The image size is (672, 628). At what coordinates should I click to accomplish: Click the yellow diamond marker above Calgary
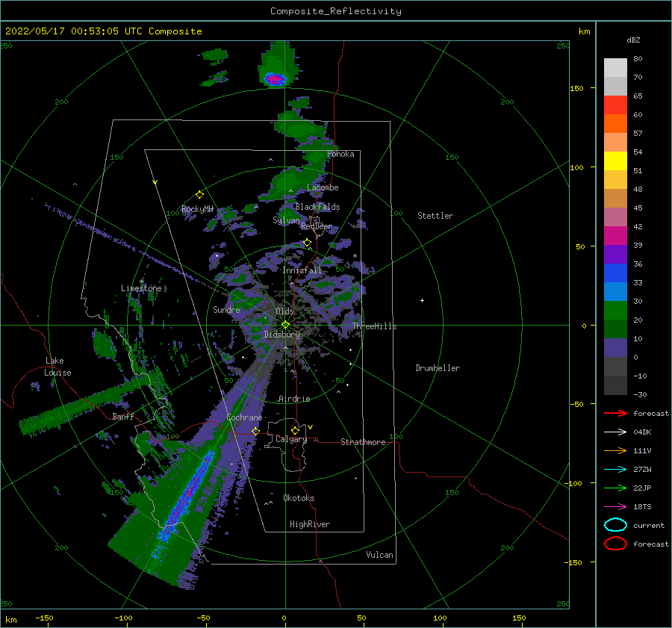(295, 430)
